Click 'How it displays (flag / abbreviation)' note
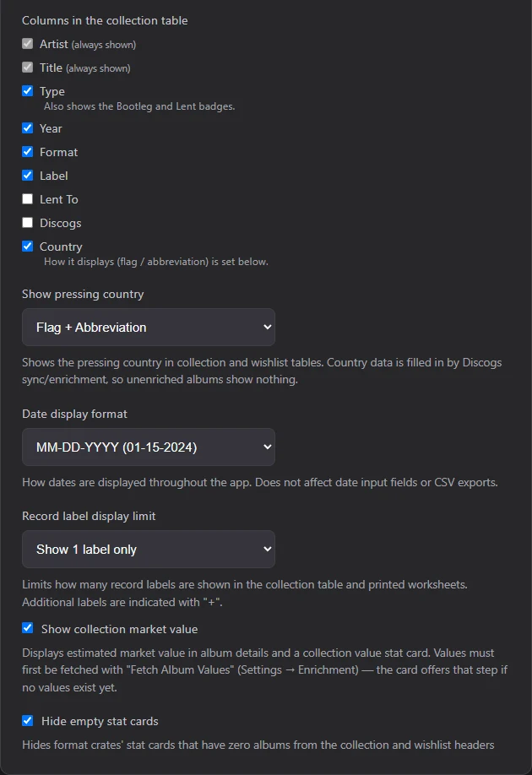 (155, 262)
